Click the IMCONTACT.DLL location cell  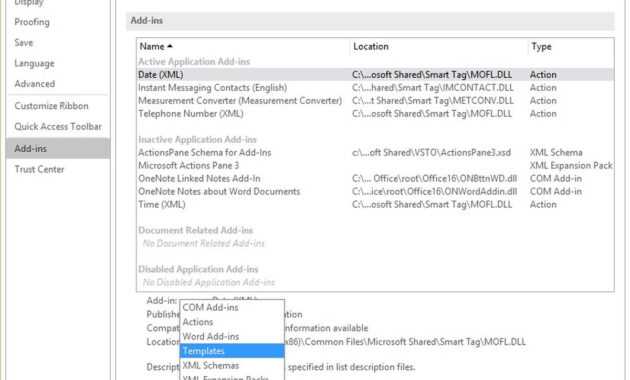coord(433,88)
